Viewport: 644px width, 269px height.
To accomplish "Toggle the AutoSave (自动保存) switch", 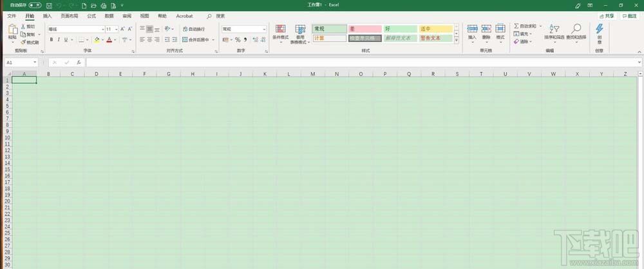I will click(x=35, y=5).
